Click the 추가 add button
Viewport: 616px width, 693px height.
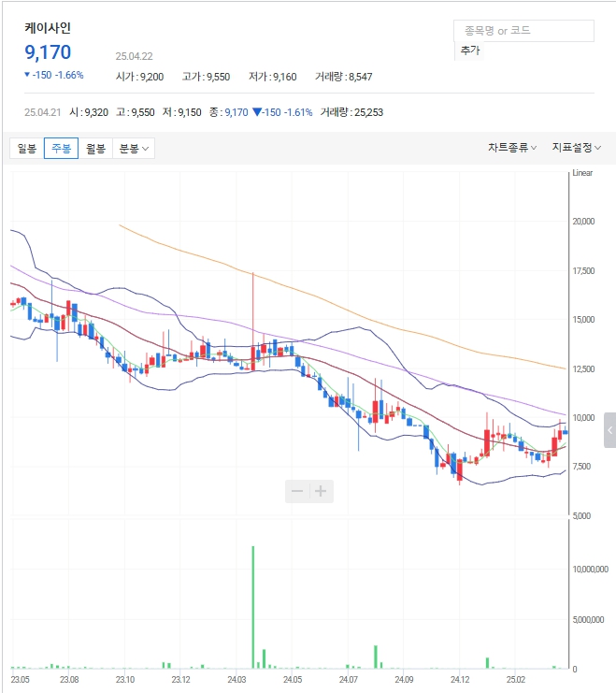pos(470,51)
